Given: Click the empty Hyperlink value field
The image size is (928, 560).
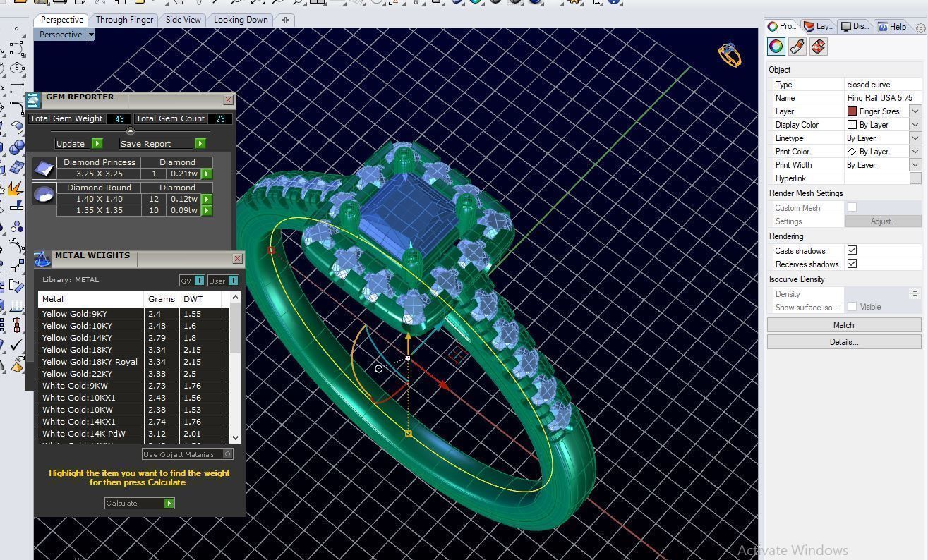Looking at the screenshot, I should [876, 178].
